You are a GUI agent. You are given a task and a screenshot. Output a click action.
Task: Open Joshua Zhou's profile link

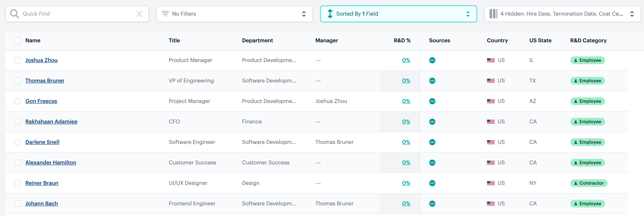pyautogui.click(x=41, y=60)
